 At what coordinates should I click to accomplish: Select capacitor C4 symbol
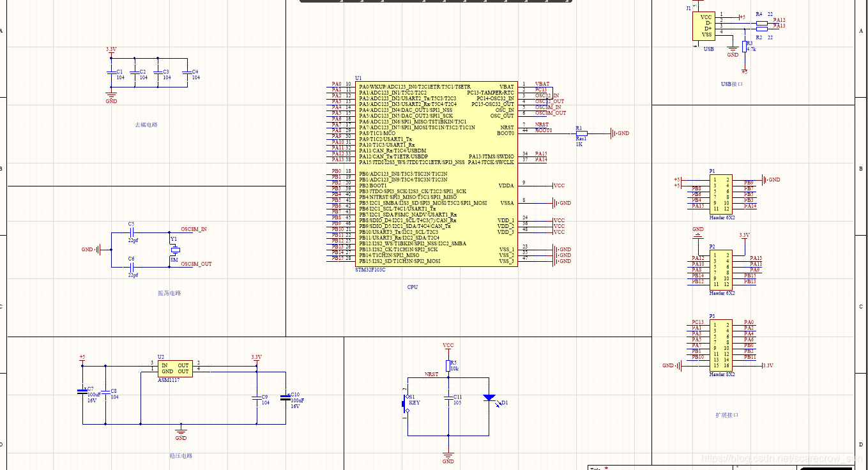coord(186,74)
